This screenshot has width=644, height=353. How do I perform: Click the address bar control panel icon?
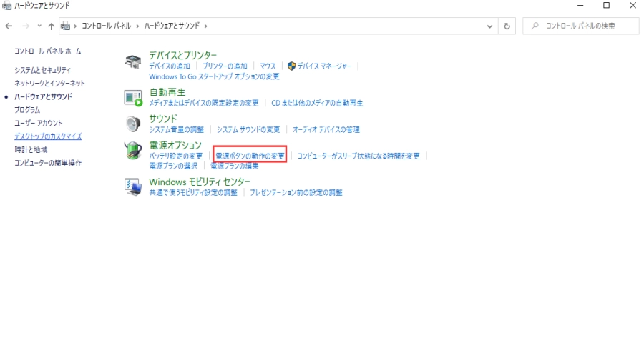(x=65, y=26)
